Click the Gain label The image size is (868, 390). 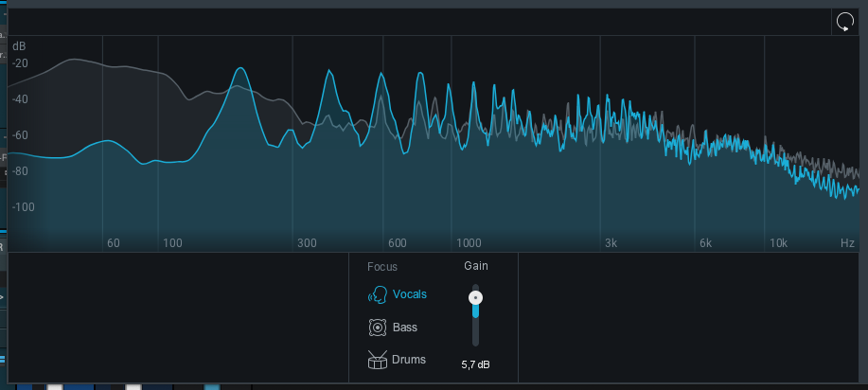click(476, 266)
